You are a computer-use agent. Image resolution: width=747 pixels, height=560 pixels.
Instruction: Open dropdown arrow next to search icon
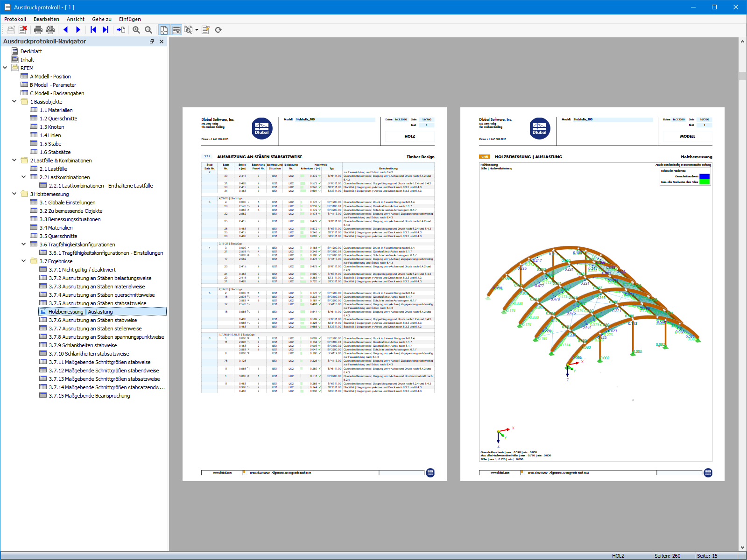[197, 30]
